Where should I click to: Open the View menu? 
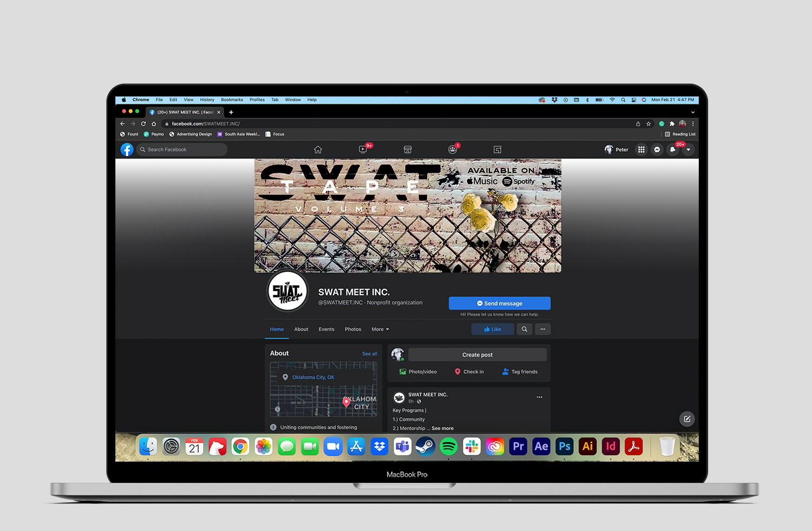coord(188,100)
